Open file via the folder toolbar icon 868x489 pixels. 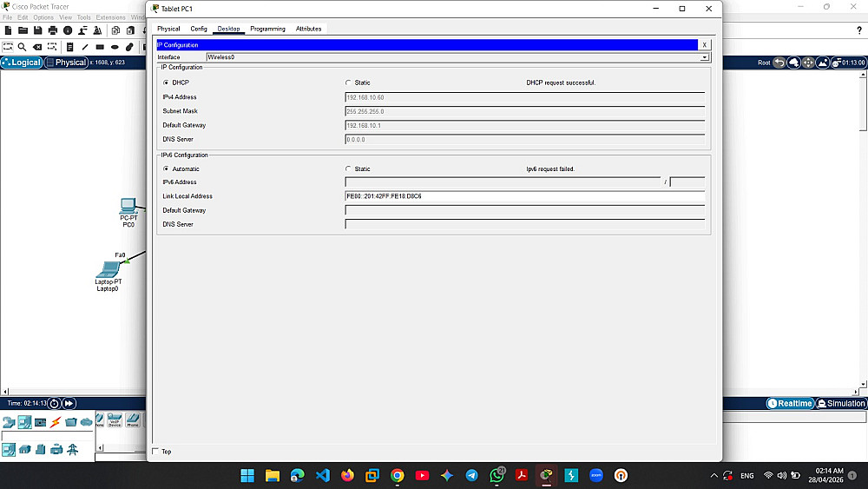(x=23, y=30)
